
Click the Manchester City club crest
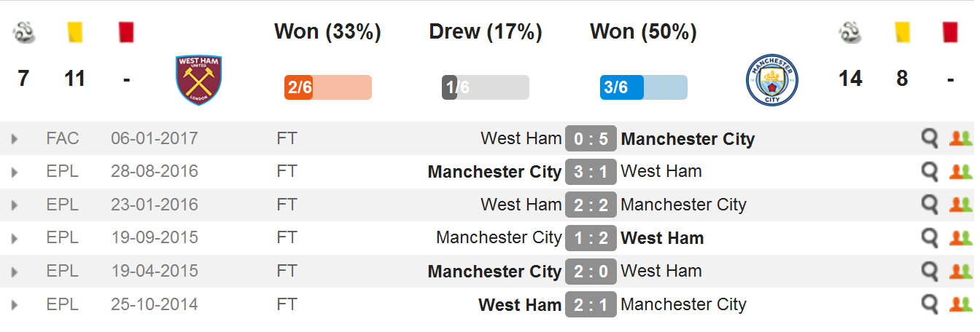(772, 80)
